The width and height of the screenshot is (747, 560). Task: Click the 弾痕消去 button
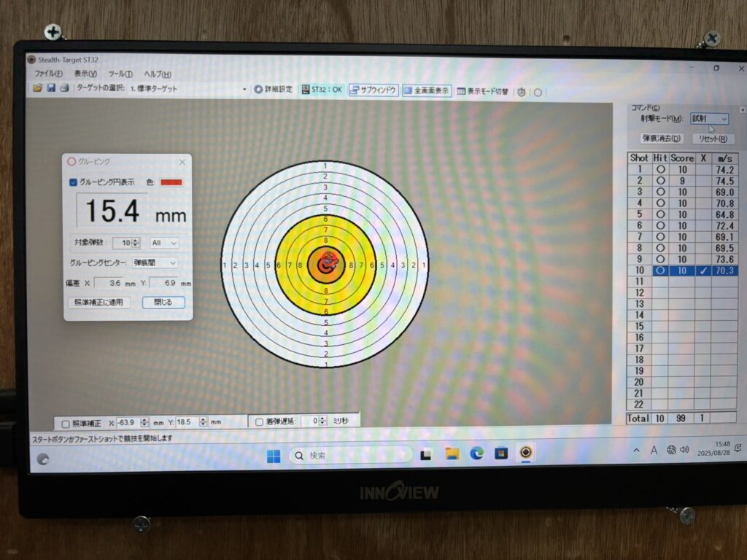pos(661,139)
